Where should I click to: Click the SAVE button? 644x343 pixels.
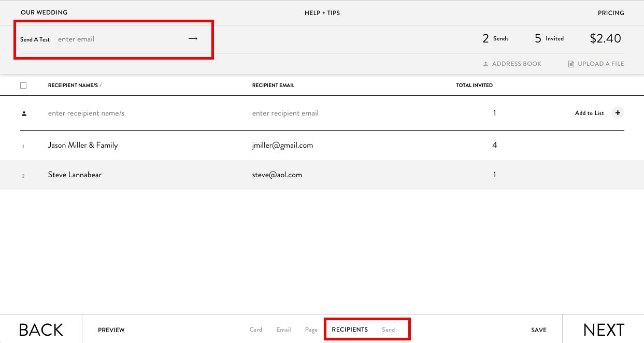(x=538, y=330)
